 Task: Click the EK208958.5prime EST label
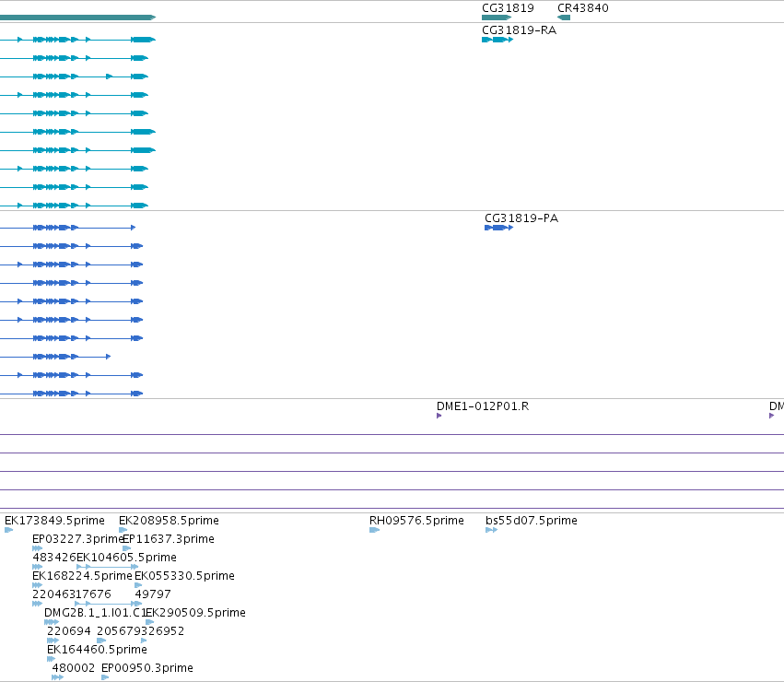tap(169, 521)
